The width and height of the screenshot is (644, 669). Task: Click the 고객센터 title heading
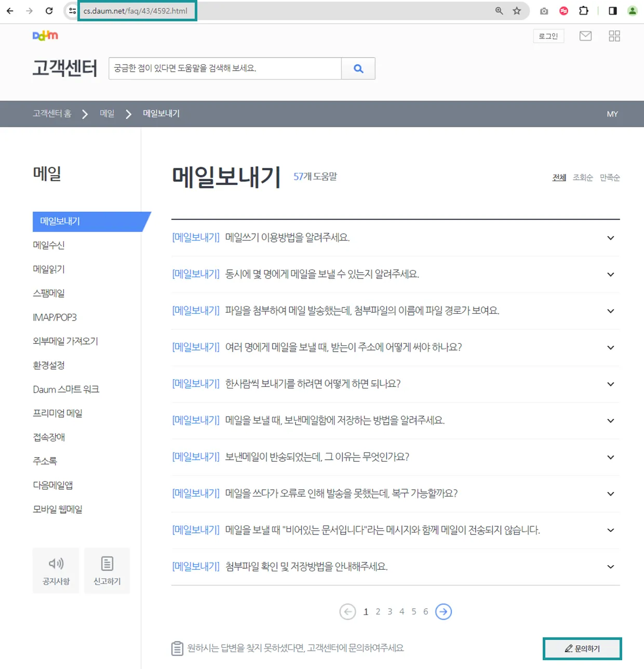65,68
